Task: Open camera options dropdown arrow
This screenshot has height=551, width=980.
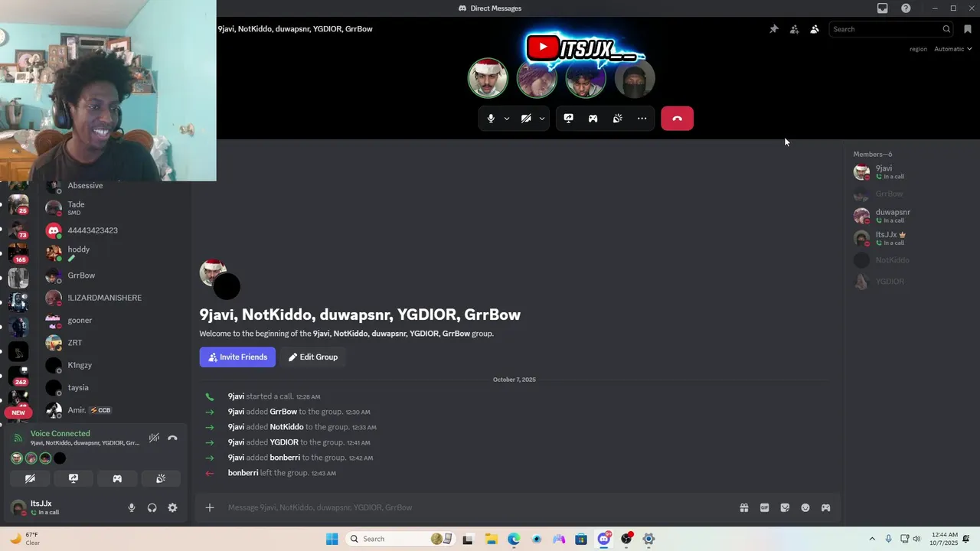Action: pos(541,119)
